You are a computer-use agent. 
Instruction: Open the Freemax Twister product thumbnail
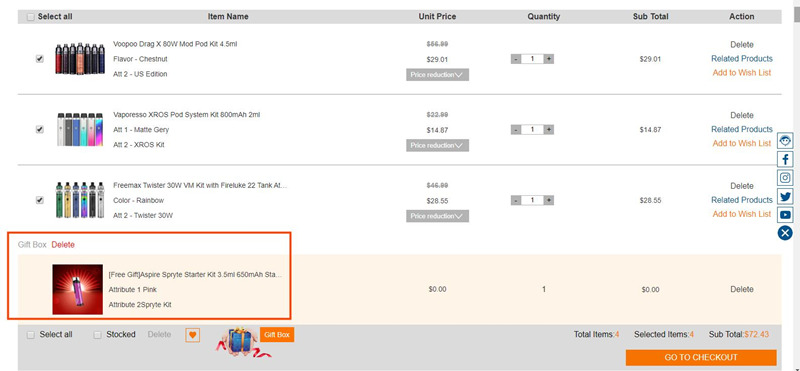[x=80, y=200]
